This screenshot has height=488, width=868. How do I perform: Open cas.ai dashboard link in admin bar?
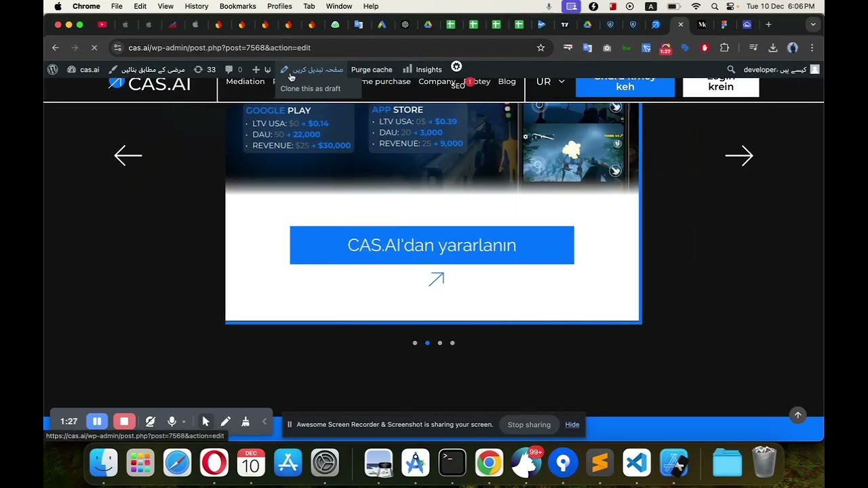[83, 69]
